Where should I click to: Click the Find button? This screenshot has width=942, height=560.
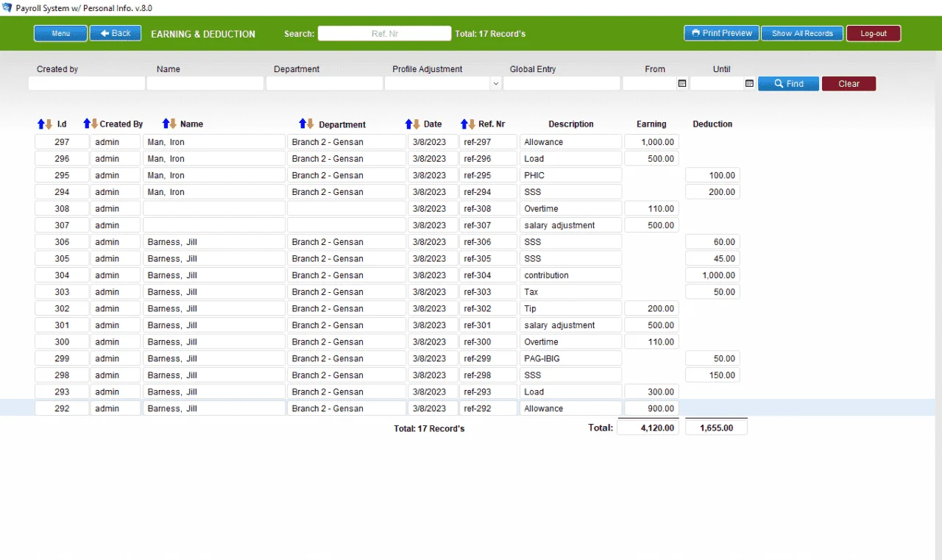point(788,84)
